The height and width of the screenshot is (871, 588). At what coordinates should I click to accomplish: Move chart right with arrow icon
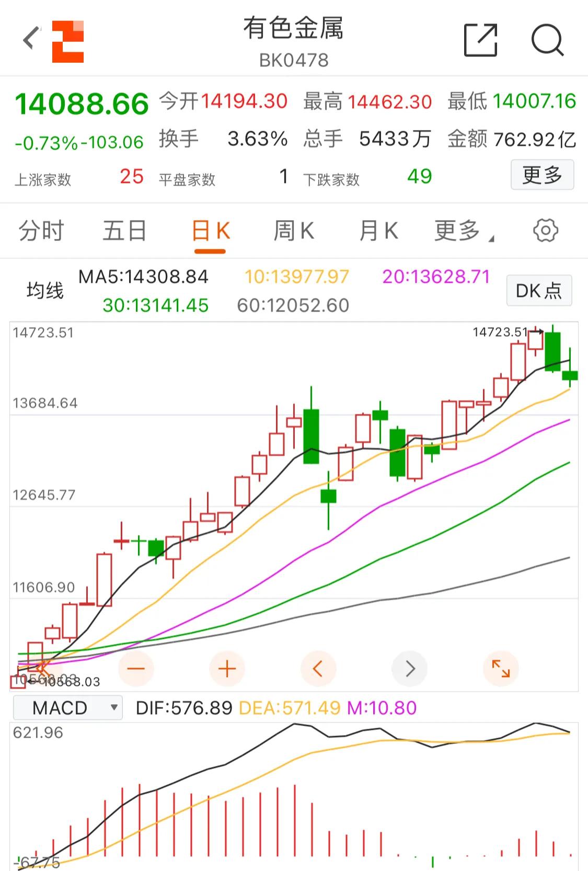(410, 668)
